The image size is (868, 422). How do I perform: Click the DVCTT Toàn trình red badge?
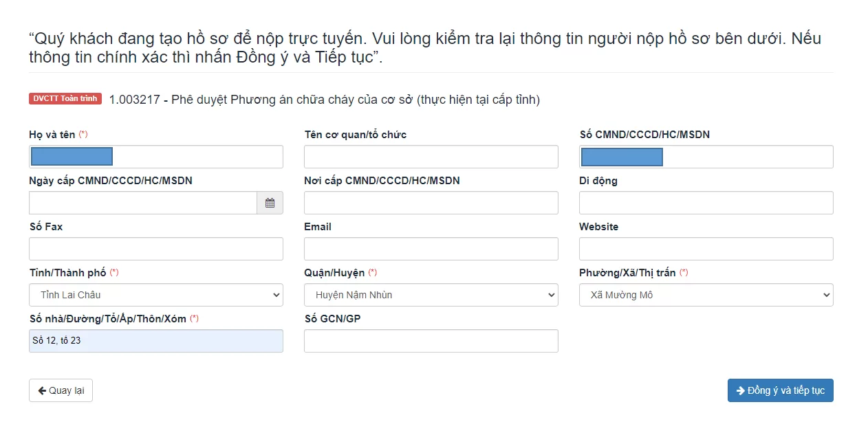65,99
